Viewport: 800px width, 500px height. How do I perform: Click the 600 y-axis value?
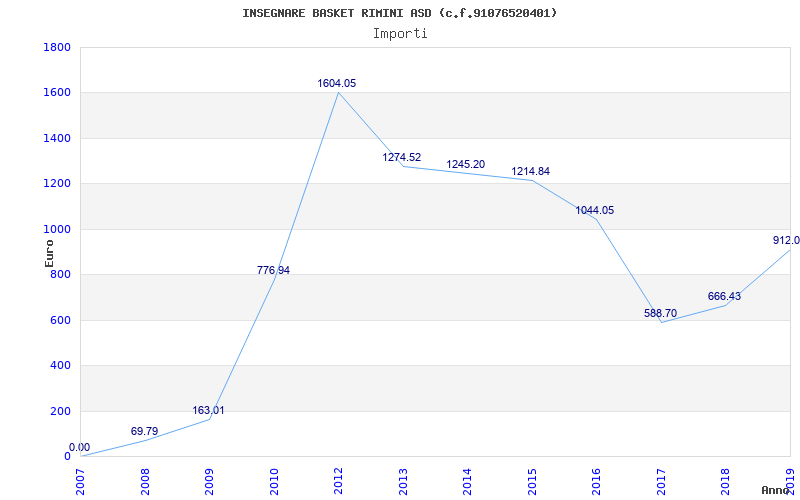coord(60,320)
